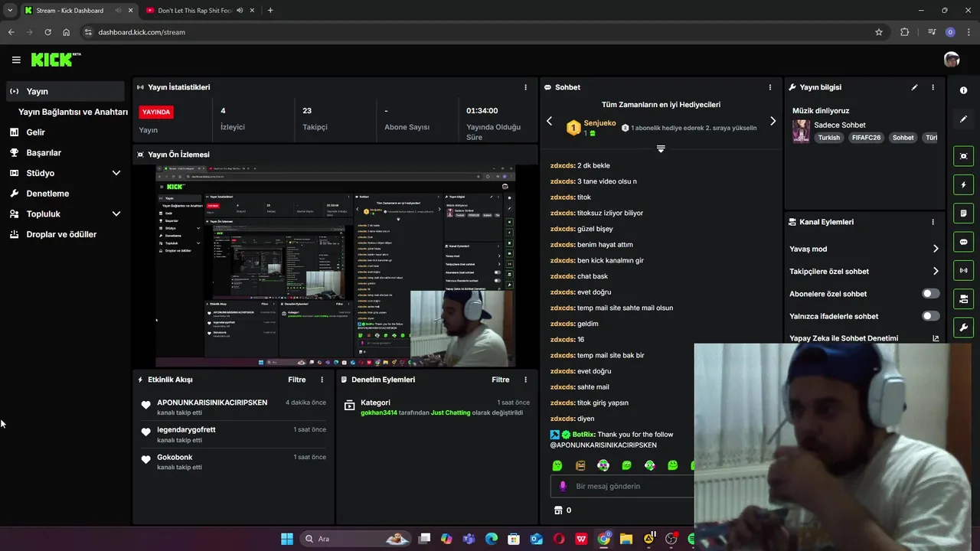980x551 pixels.
Task: Show next top gifter with right arrow
Action: 773,121
